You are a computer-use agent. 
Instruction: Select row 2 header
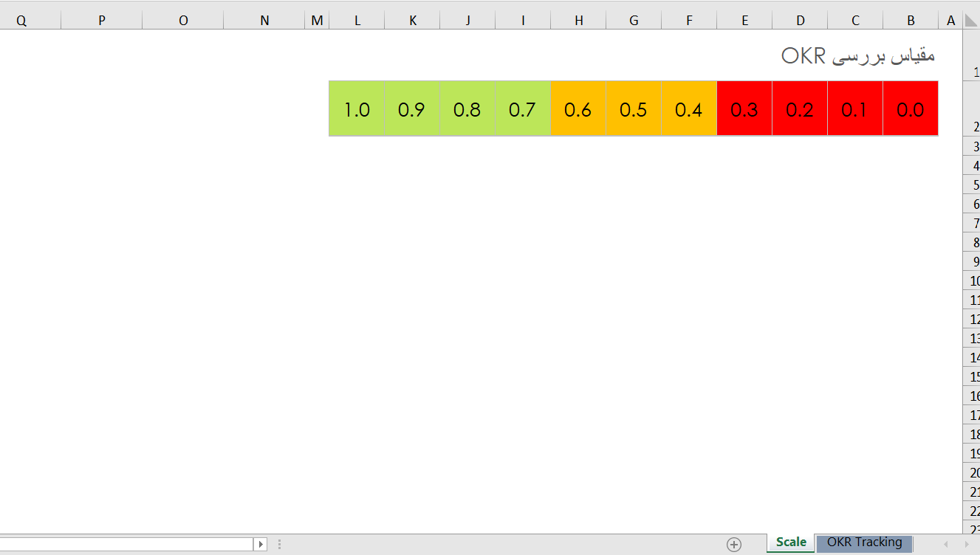click(972, 108)
